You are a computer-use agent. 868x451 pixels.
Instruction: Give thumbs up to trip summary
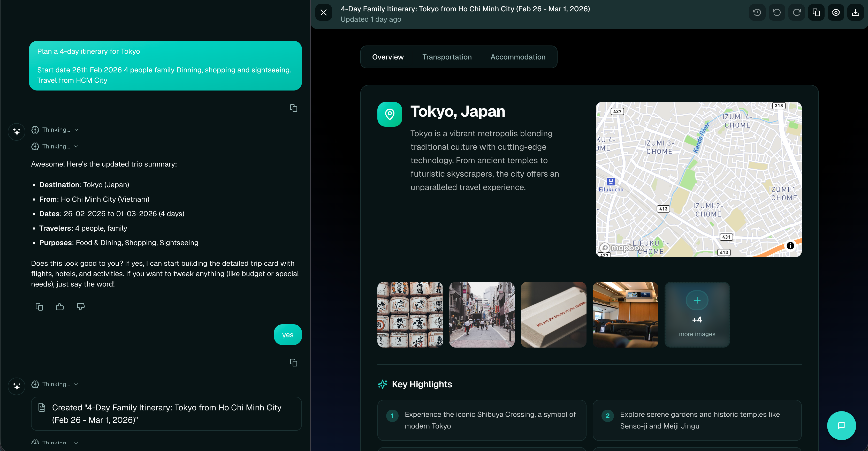pyautogui.click(x=60, y=307)
